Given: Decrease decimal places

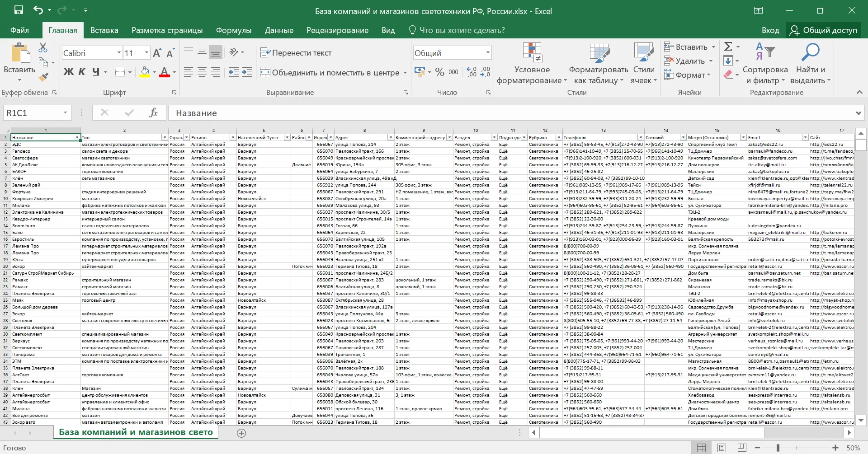Looking at the screenshot, I should click(485, 72).
